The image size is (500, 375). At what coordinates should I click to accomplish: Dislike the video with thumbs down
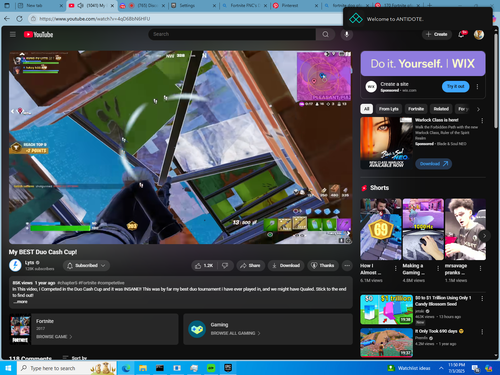click(225, 265)
